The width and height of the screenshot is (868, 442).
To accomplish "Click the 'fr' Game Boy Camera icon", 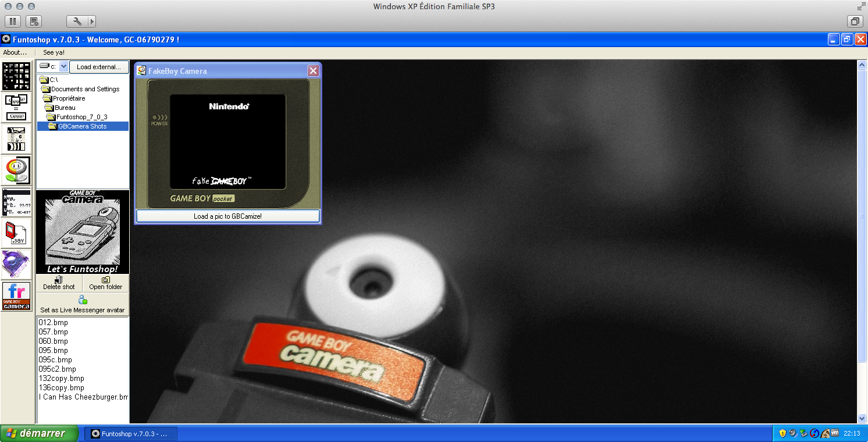I will pos(16,296).
